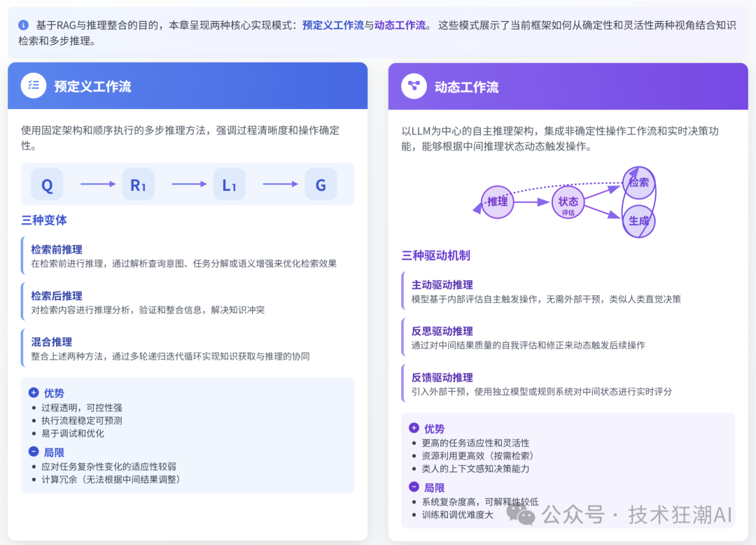Click the bullet 类人的上下文感知决策能力

coord(475,468)
